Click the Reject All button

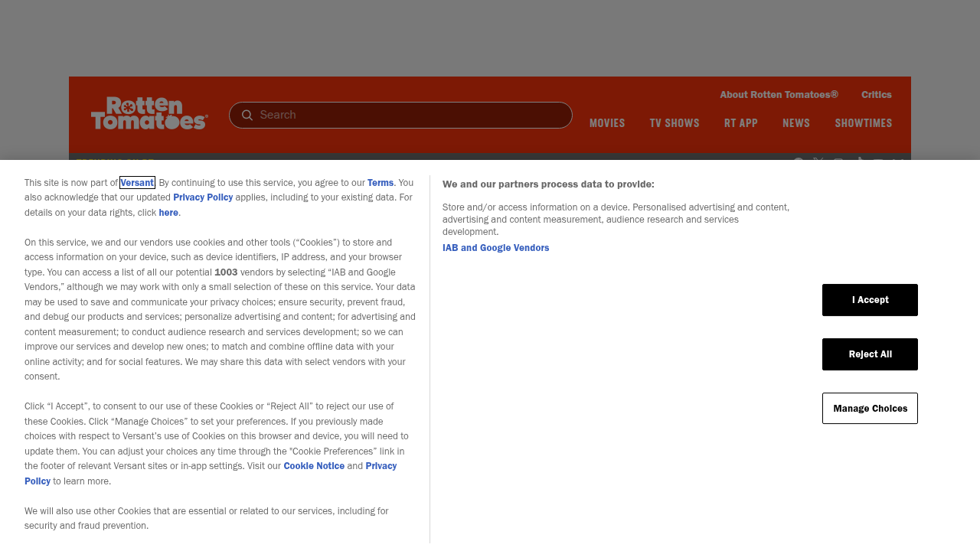[x=870, y=354]
